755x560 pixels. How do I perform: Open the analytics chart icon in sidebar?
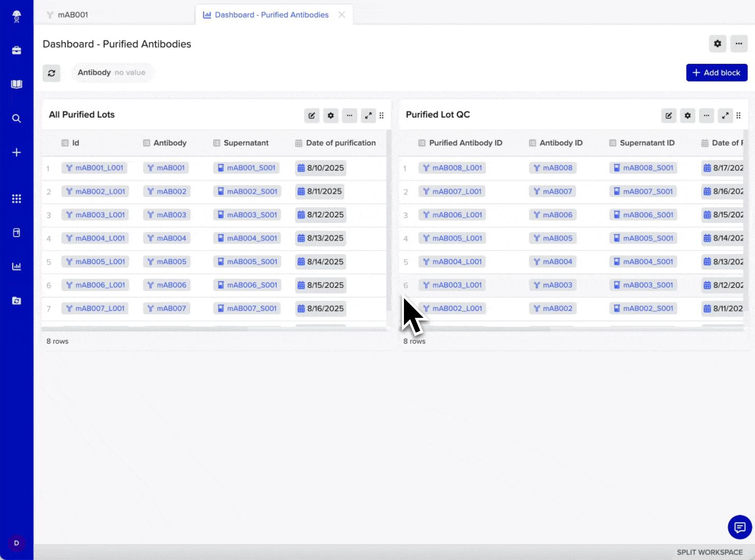17,267
